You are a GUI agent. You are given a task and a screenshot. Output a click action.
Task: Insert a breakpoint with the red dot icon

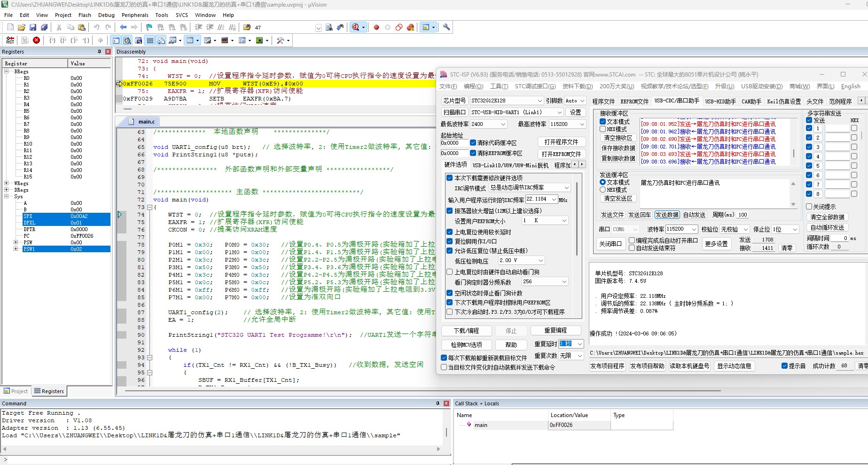(x=376, y=27)
